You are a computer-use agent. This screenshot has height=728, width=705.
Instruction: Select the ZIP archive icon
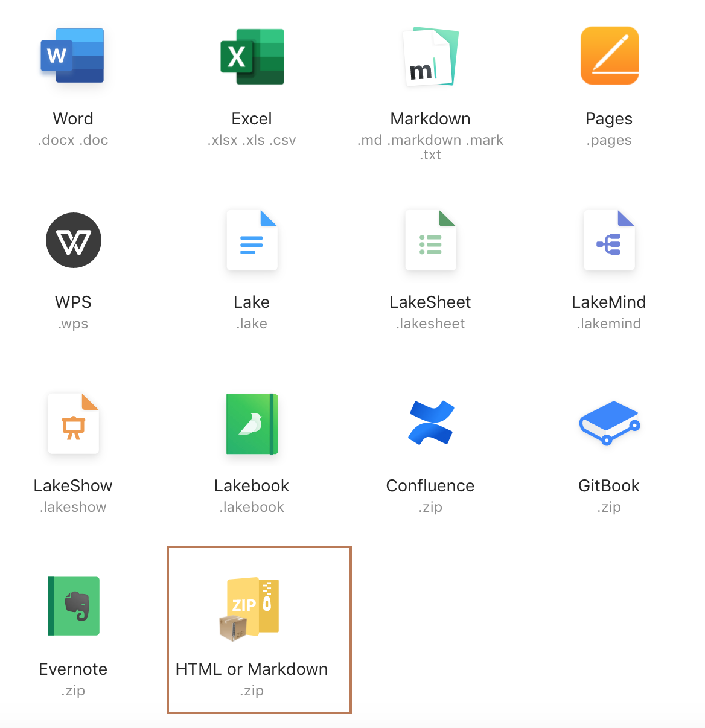pyautogui.click(x=249, y=608)
